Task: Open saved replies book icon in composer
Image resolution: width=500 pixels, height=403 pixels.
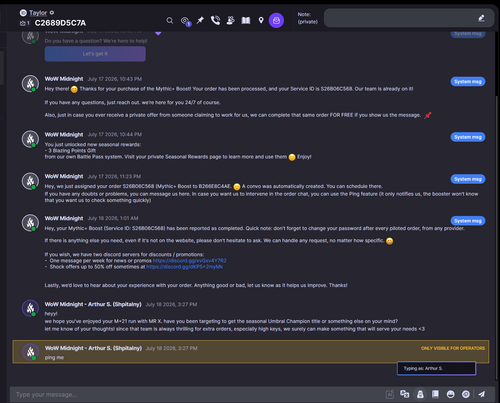Action: (435, 394)
